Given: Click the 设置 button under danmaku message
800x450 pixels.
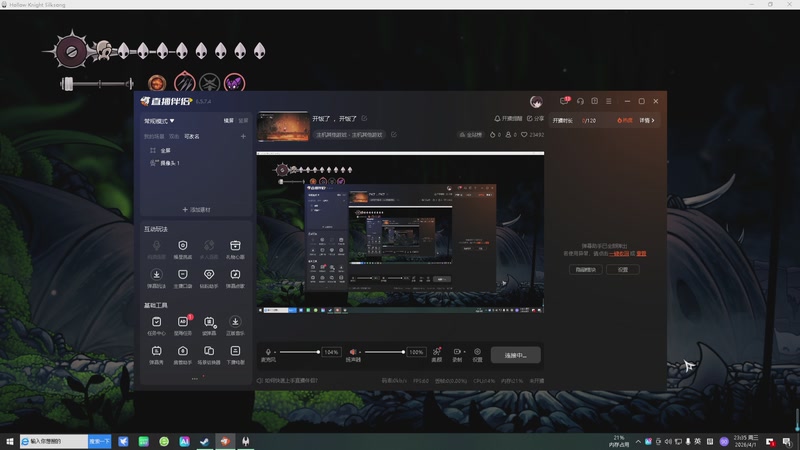Looking at the screenshot, I should [x=622, y=269].
